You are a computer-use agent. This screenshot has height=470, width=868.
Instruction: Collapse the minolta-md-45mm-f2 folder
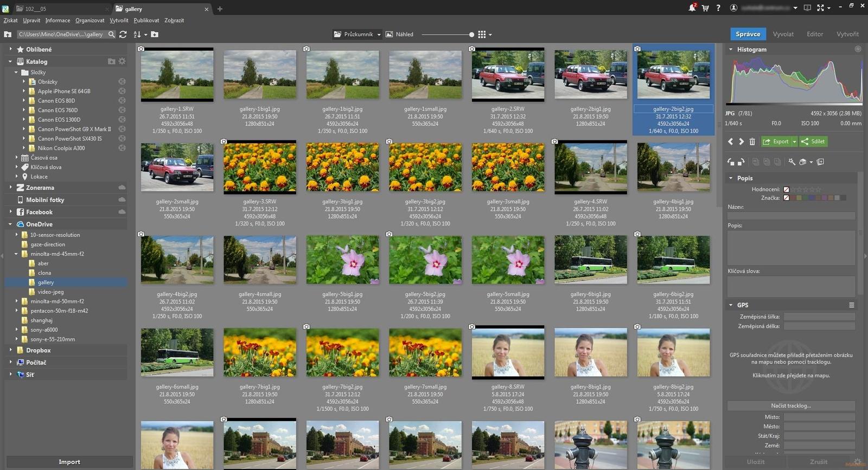click(17, 254)
